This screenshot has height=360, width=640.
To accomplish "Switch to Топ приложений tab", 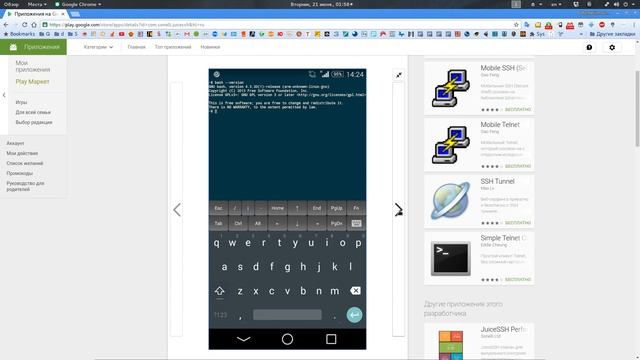I will 173,47.
